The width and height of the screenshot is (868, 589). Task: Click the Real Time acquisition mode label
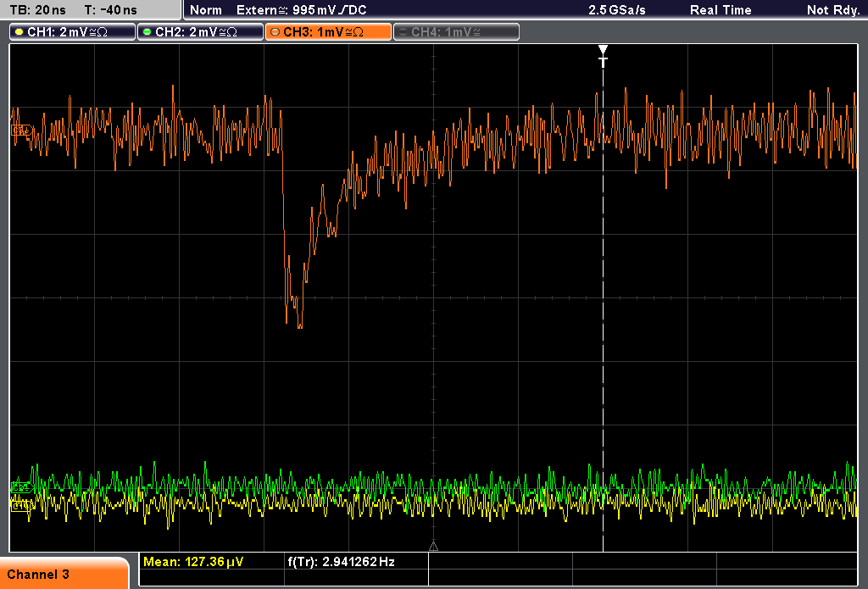click(x=721, y=10)
